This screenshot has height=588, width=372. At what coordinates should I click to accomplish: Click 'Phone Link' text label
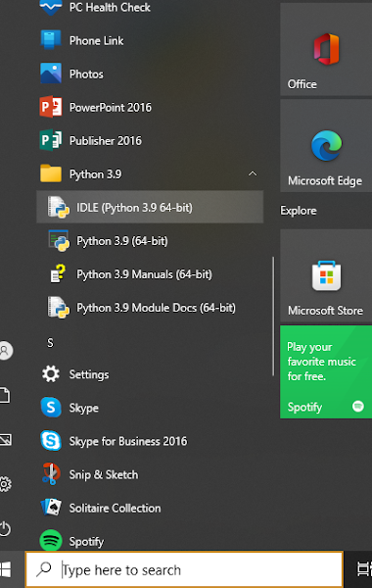tap(96, 40)
